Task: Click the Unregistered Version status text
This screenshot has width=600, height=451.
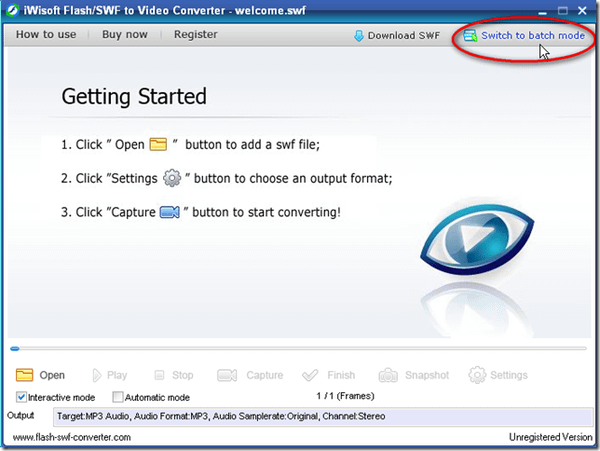Action: [x=550, y=437]
